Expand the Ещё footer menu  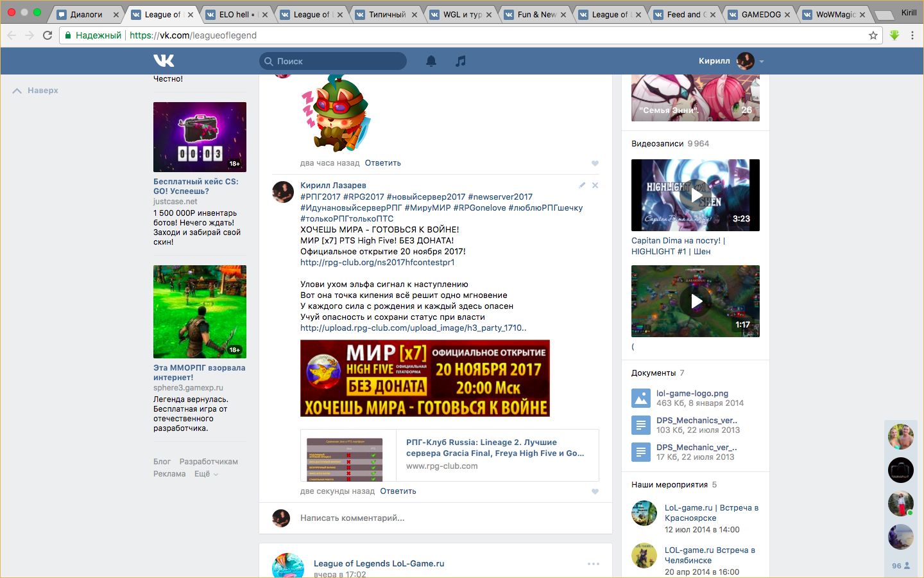click(x=206, y=474)
